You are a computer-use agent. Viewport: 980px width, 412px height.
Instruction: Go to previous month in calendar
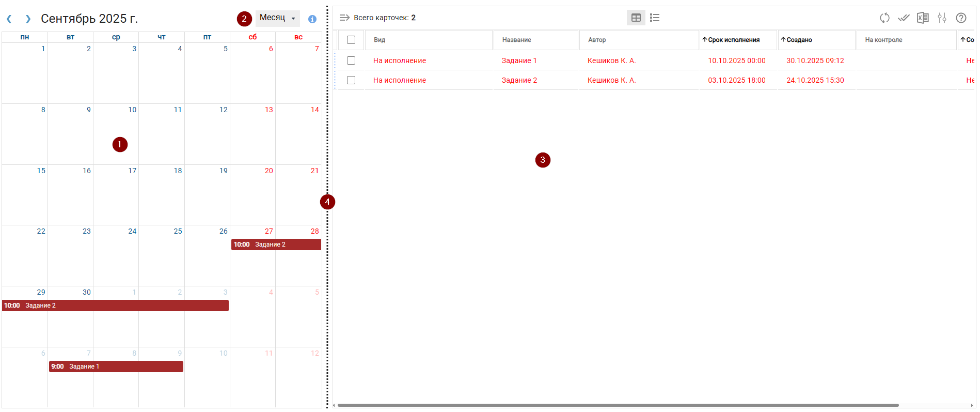pos(9,19)
